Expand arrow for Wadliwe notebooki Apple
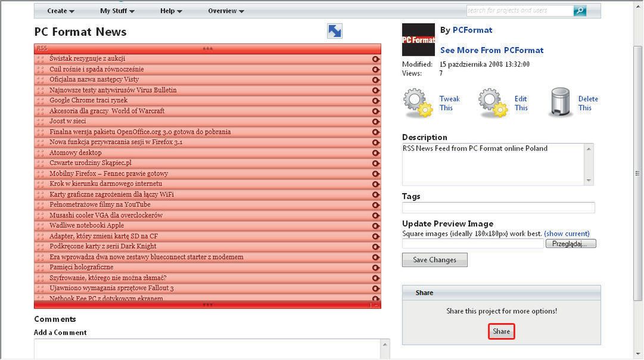Screen dimensions: 644x360 [375, 226]
